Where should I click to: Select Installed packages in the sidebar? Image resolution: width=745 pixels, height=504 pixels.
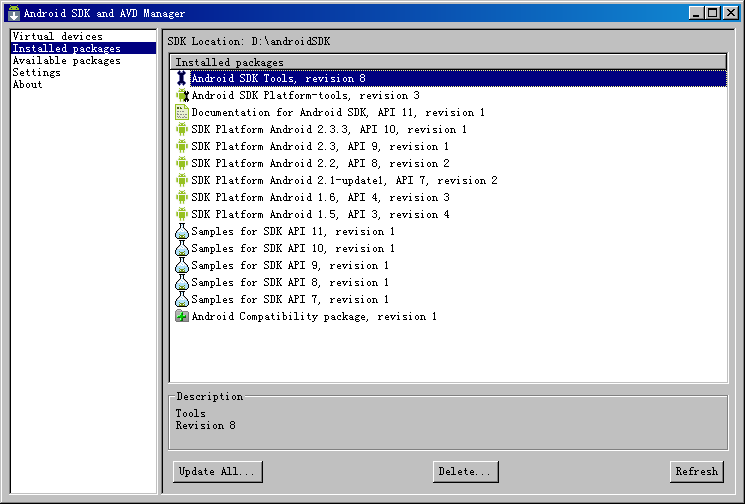(83, 48)
